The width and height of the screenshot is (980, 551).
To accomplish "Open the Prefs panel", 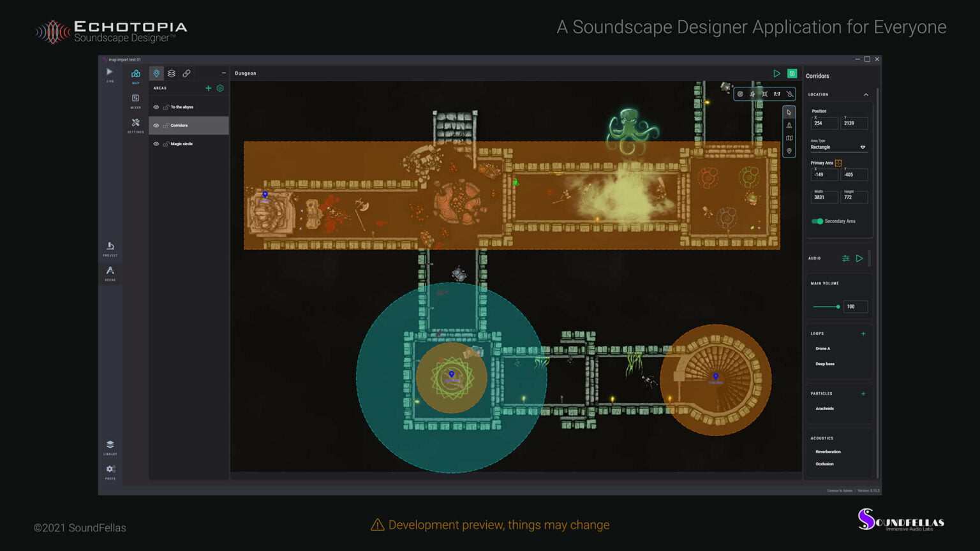I will coord(110,470).
